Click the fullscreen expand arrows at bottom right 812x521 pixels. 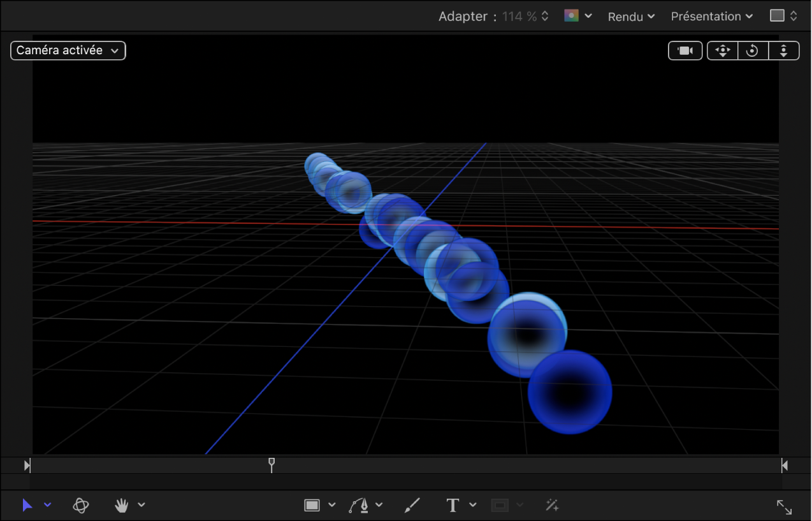(x=784, y=507)
